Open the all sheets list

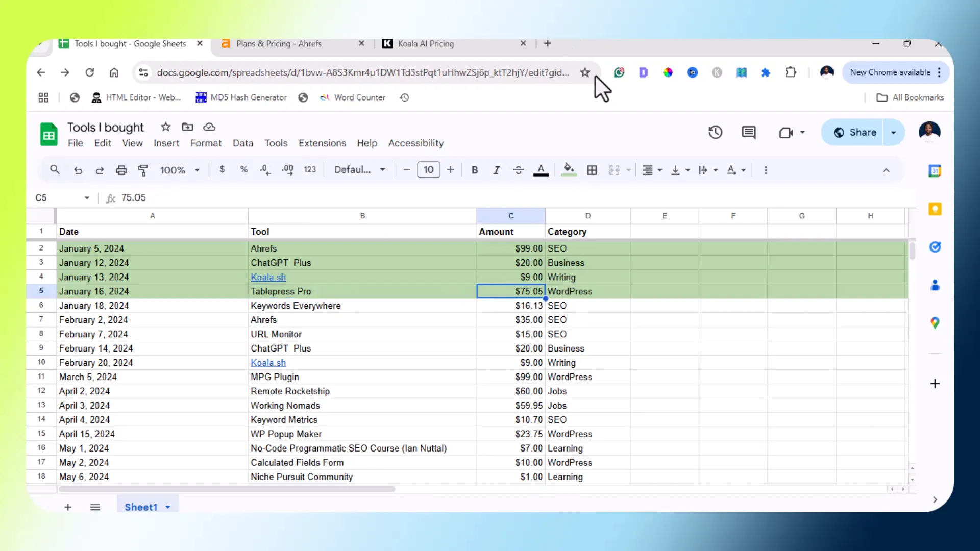[x=95, y=507]
